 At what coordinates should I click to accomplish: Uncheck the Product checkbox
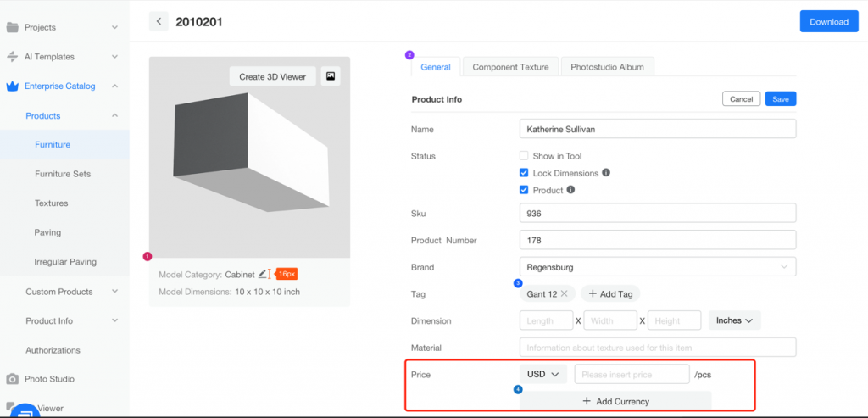524,190
